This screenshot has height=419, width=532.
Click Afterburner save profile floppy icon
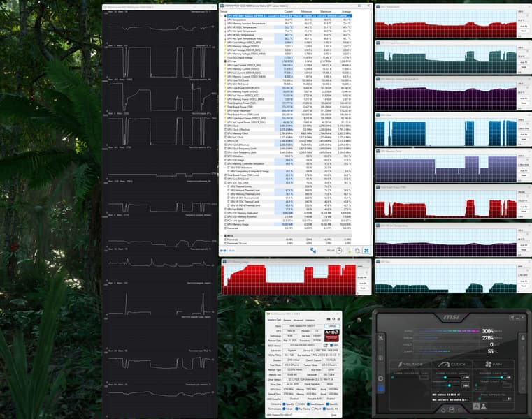(452, 410)
